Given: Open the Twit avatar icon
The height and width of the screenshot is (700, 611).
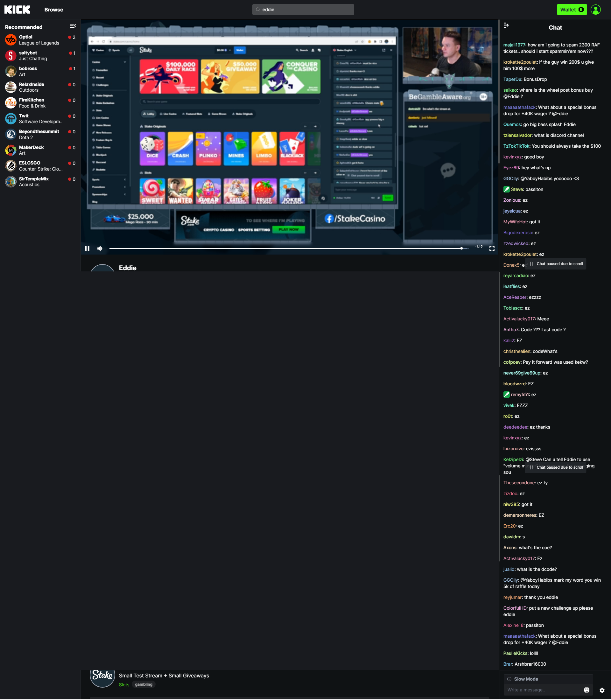Looking at the screenshot, I should [11, 119].
